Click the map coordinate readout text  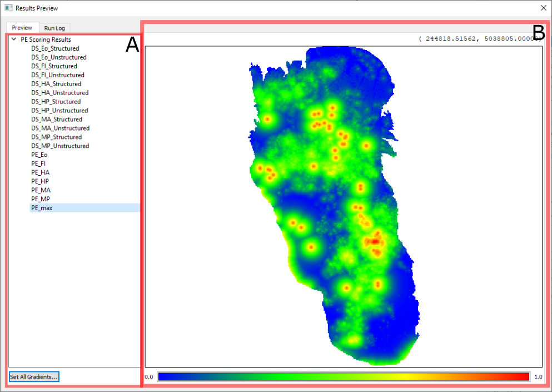pyautogui.click(x=480, y=38)
